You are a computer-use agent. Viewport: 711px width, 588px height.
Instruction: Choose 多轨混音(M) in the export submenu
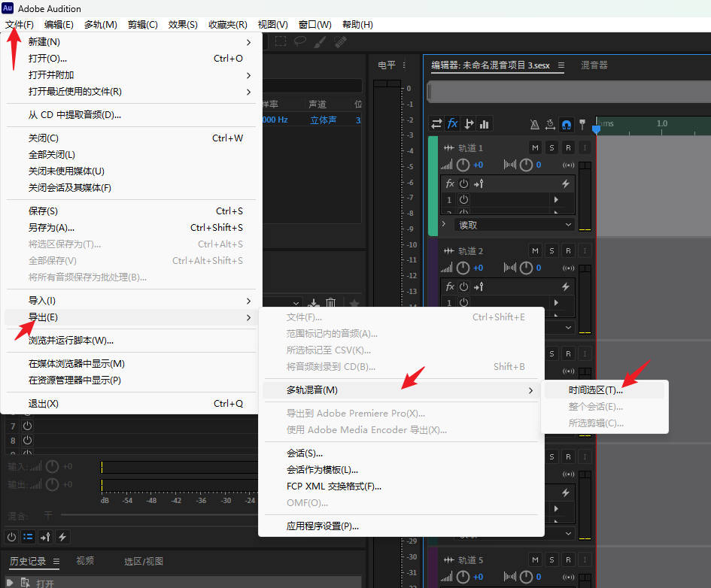[401, 390]
